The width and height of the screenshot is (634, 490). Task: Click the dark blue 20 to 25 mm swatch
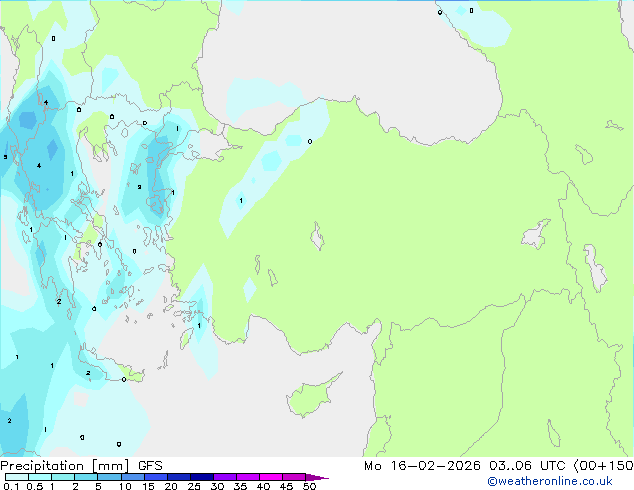click(178, 477)
